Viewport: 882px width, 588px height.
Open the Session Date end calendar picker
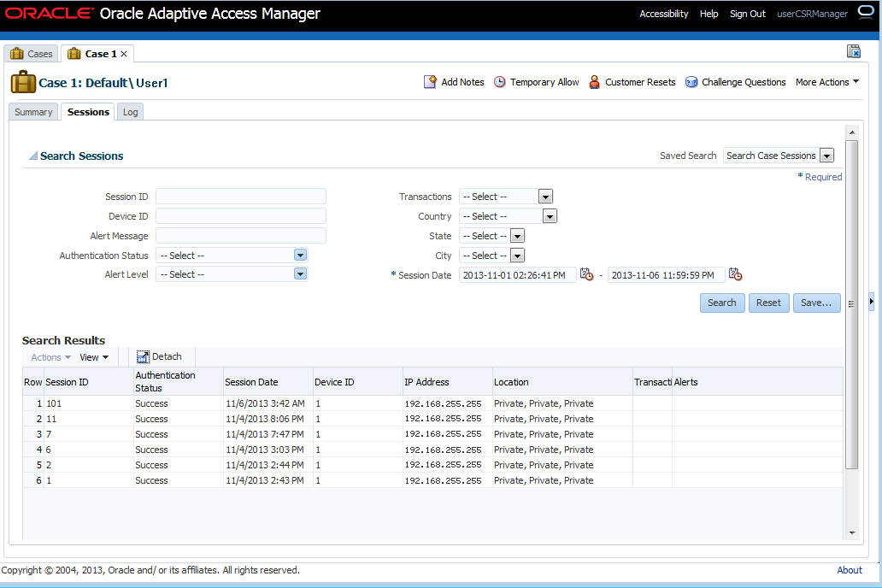point(735,274)
